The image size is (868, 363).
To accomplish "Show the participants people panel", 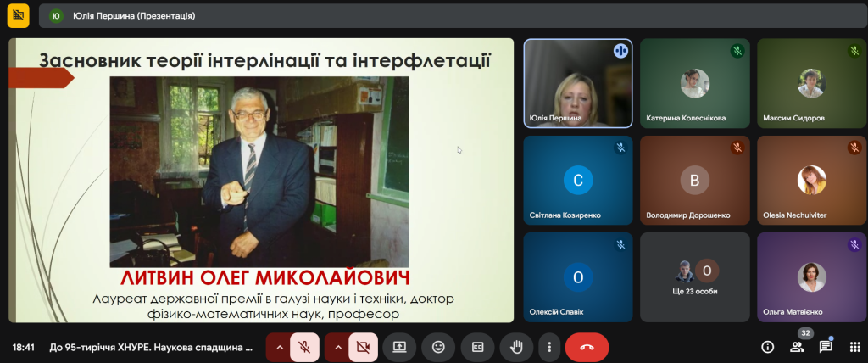I will [797, 348].
